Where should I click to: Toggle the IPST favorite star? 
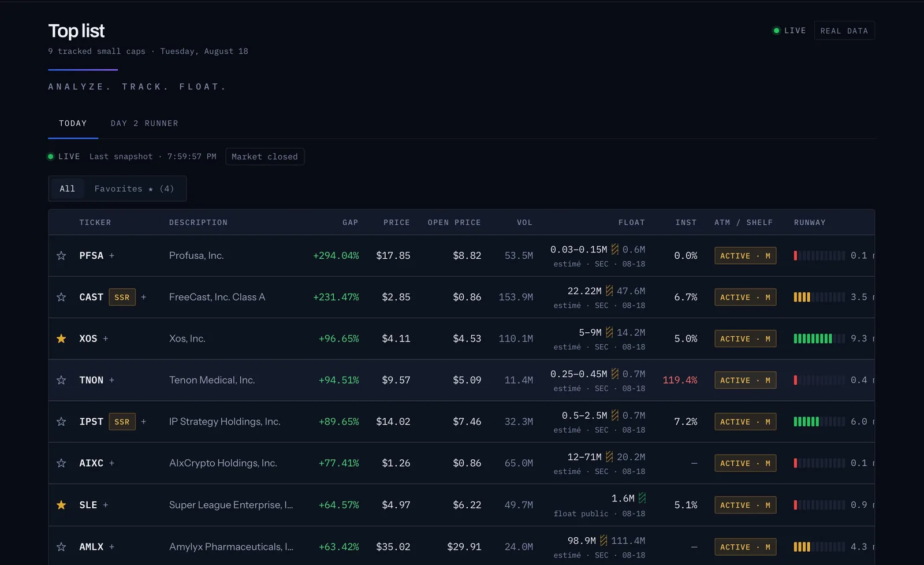coord(61,422)
